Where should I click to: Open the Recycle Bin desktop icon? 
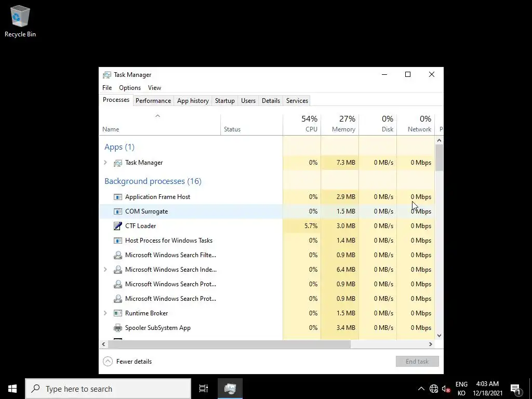click(20, 21)
